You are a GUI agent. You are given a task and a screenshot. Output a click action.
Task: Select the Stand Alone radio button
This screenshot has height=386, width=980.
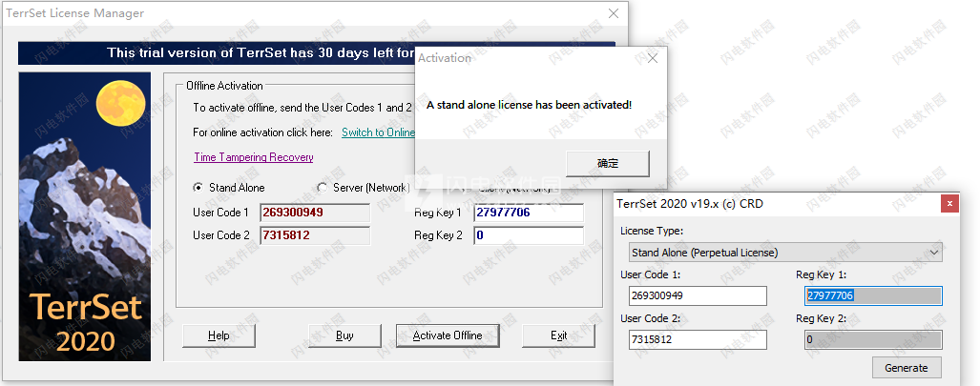tap(198, 188)
